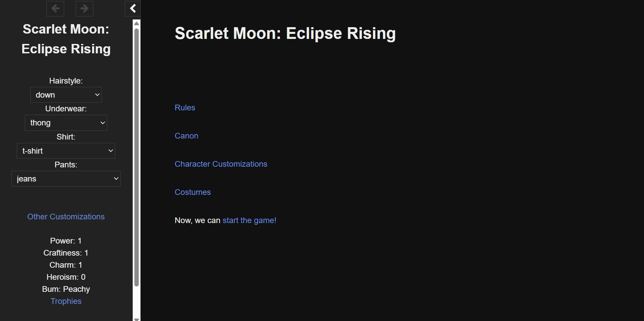The width and height of the screenshot is (644, 321).
Task: Click 'start the game!' to begin
Action: pos(249,220)
